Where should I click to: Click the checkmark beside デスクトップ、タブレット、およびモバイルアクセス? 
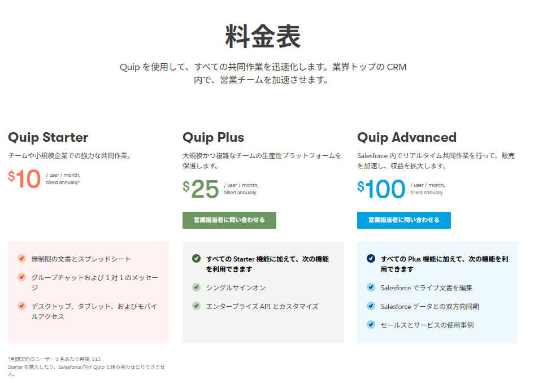[x=23, y=307]
